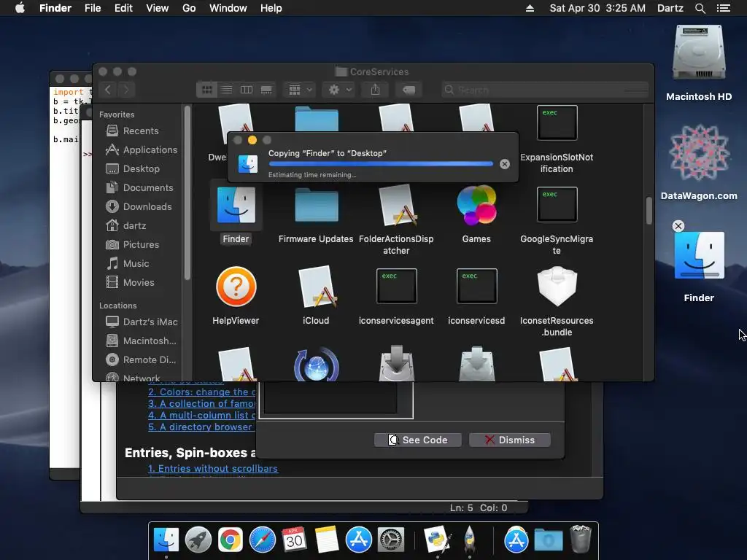
Task: Click the Finder search field
Action: click(545, 90)
